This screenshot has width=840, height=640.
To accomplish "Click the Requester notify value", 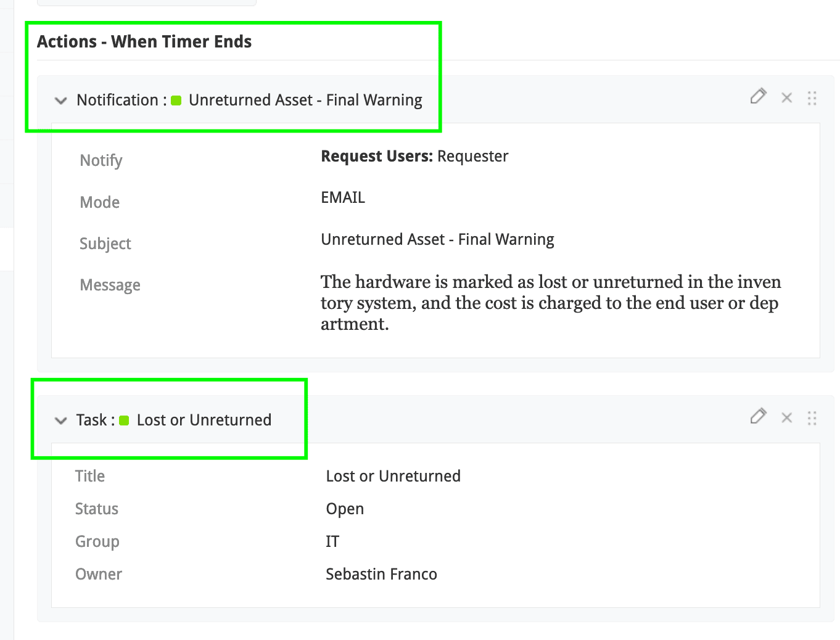I will tap(472, 157).
